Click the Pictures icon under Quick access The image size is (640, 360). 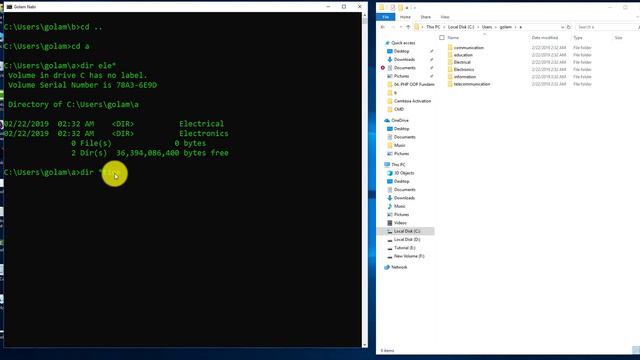point(390,76)
